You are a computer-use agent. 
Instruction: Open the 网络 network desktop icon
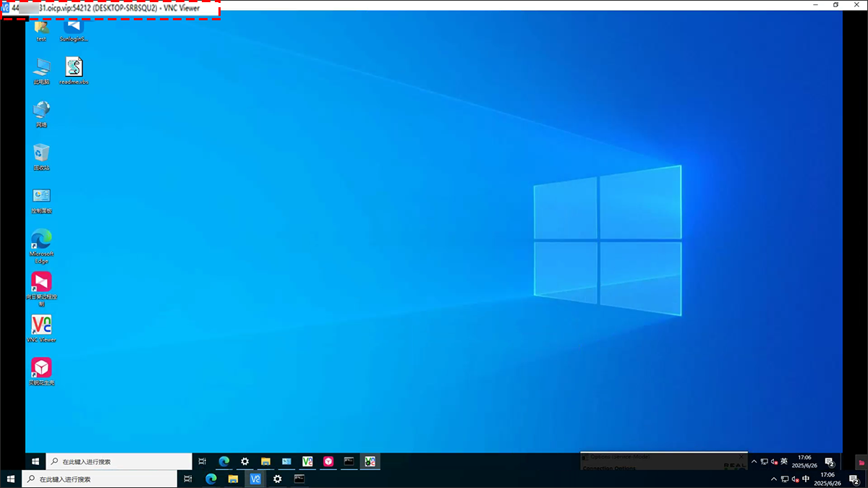(41, 111)
